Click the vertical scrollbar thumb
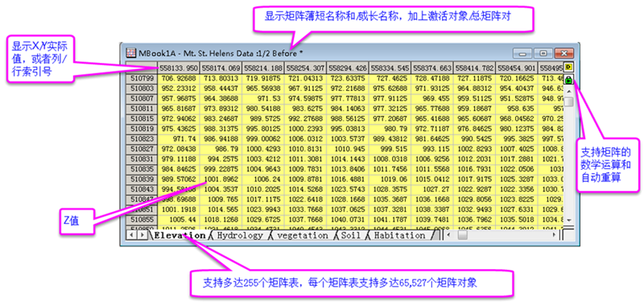The image size is (644, 302). tap(569, 101)
